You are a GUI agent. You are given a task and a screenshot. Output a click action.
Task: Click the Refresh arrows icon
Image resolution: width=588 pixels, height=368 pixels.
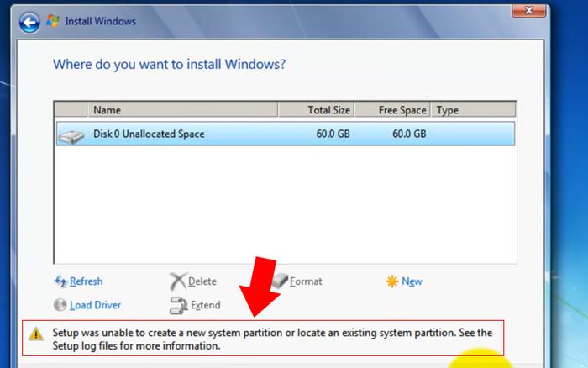click(x=60, y=281)
